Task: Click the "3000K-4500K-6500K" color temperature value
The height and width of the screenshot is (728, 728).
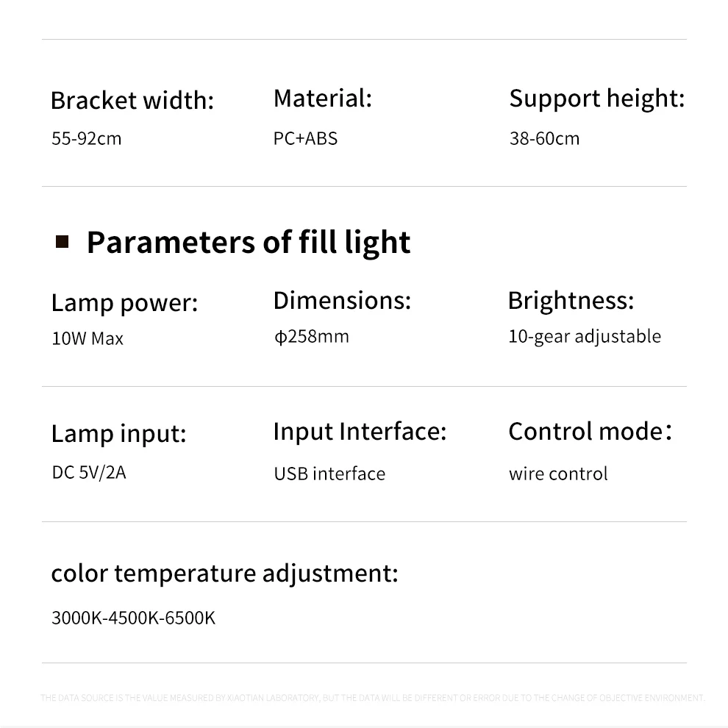Action: [133, 618]
